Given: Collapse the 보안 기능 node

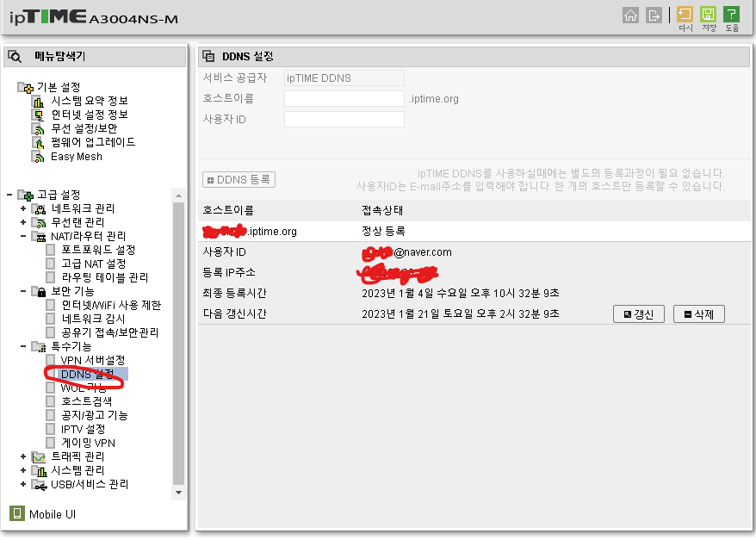Looking at the screenshot, I should [23, 291].
